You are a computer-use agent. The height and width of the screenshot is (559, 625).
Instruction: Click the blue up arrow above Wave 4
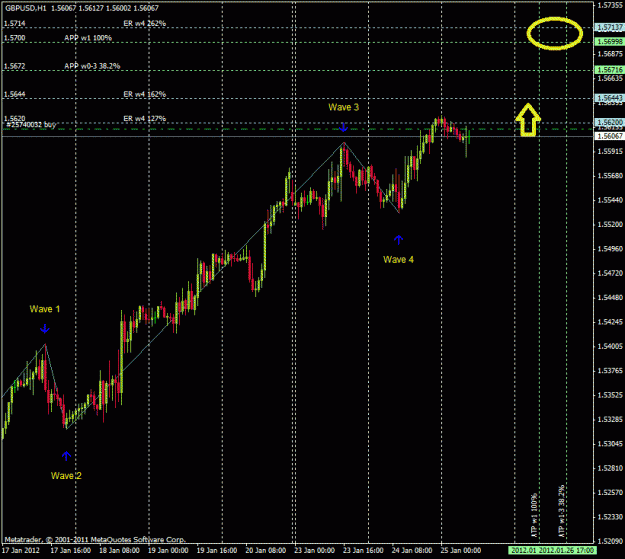399,240
